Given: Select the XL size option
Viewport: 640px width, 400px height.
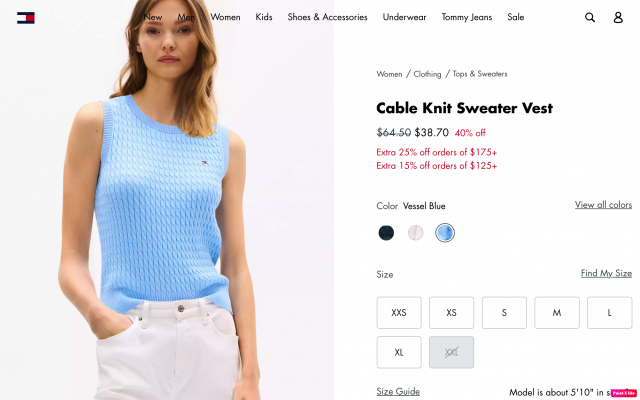Looking at the screenshot, I should click(x=399, y=352).
